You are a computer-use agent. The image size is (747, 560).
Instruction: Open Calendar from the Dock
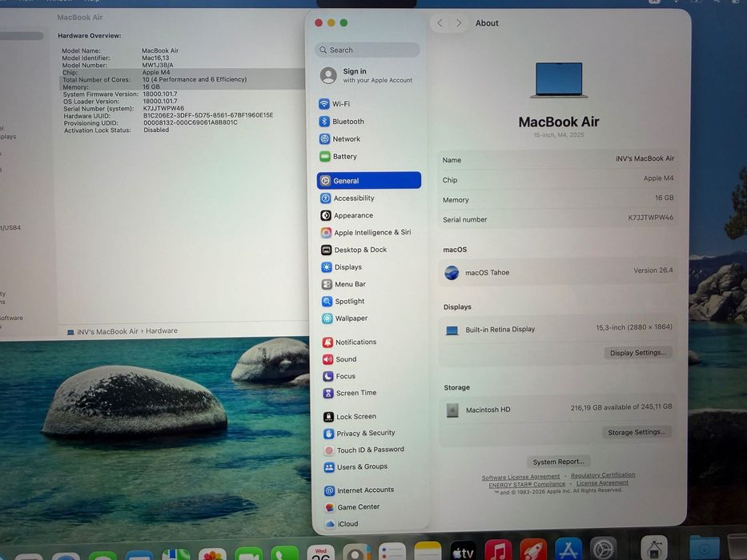(321, 553)
